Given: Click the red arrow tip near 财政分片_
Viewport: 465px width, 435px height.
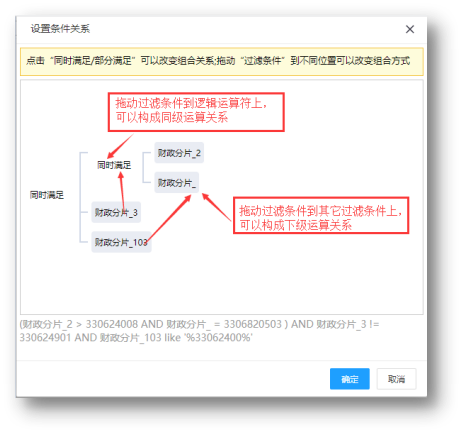Looking at the screenshot, I should click(204, 196).
